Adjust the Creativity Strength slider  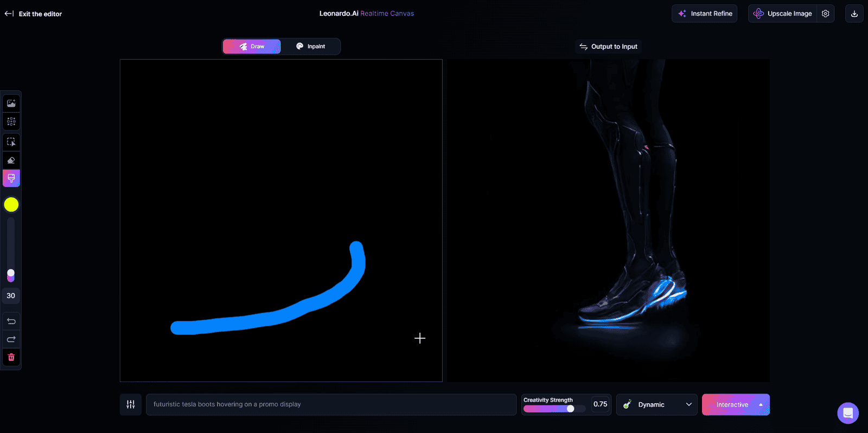coord(570,409)
